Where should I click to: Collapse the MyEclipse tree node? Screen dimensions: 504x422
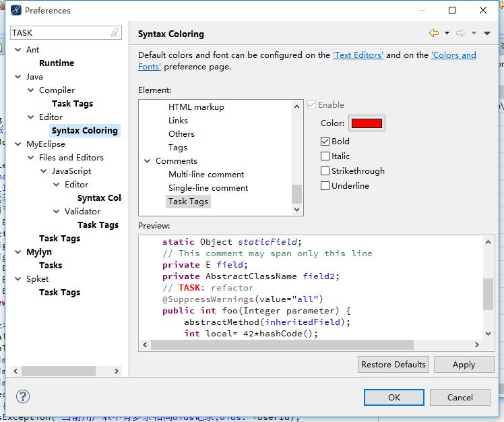pyautogui.click(x=18, y=144)
